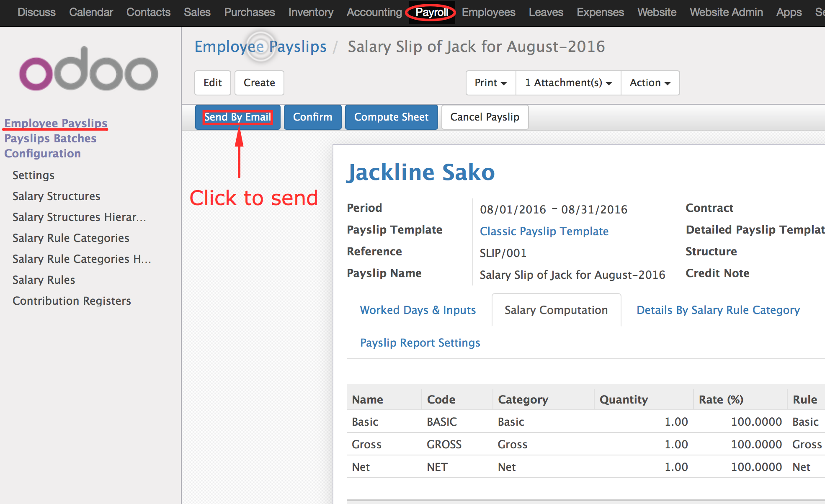This screenshot has height=504, width=825.
Task: Go to the Accounting menu
Action: 374,12
